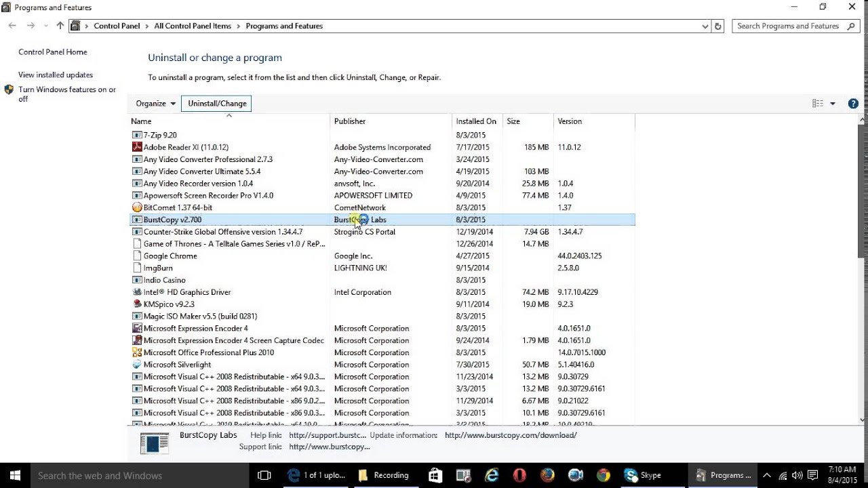This screenshot has width=868, height=488.
Task: Open Task View on the taskbar
Action: click(x=265, y=475)
